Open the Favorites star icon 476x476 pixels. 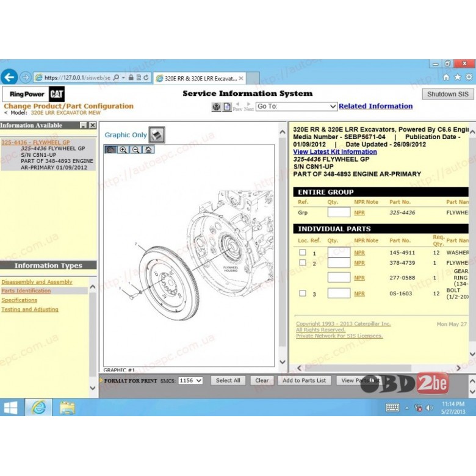pyautogui.click(x=458, y=77)
